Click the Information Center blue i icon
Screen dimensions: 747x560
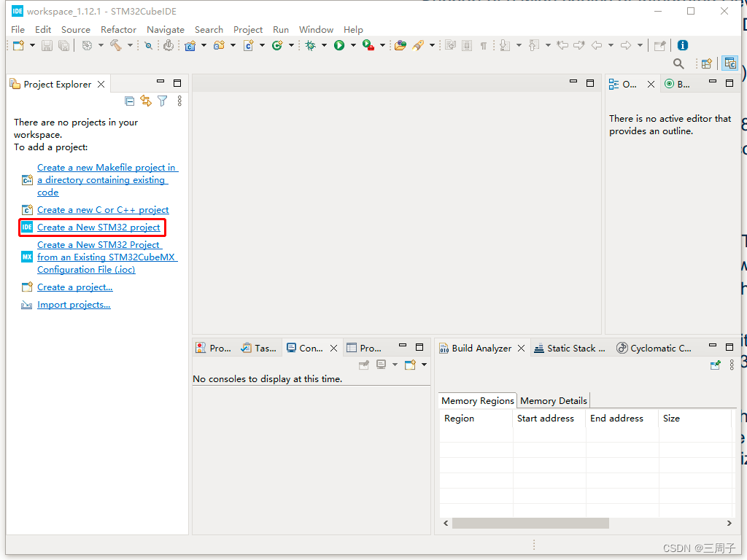683,45
